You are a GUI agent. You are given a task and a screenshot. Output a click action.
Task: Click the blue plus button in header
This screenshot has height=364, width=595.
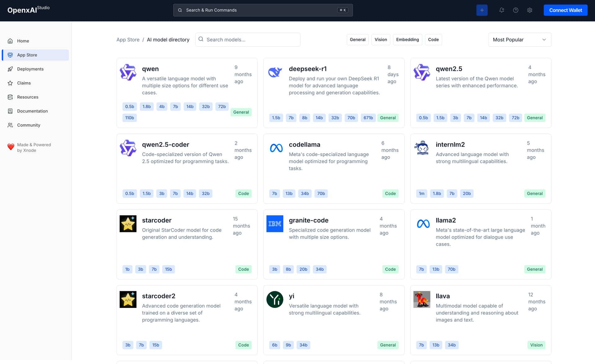[482, 10]
